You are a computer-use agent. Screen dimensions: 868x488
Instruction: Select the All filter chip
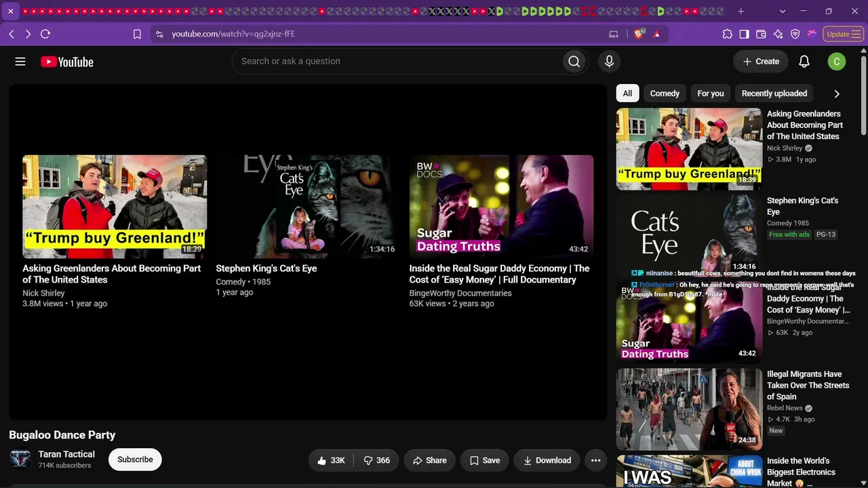point(627,94)
